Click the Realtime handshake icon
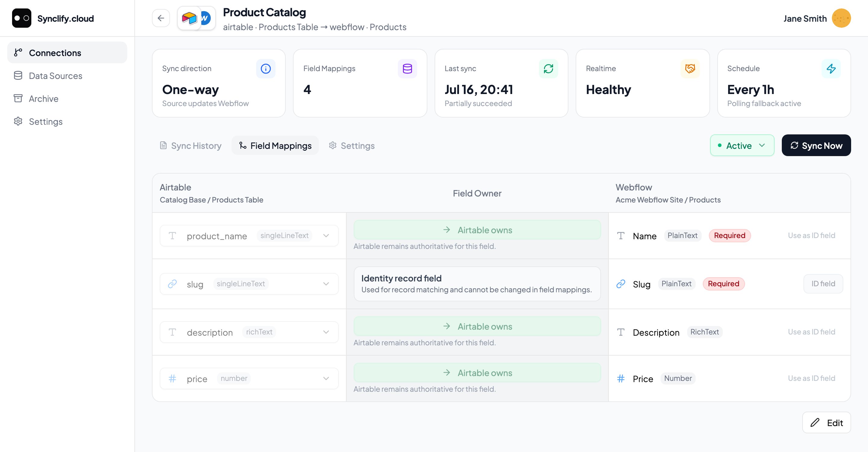 click(690, 69)
